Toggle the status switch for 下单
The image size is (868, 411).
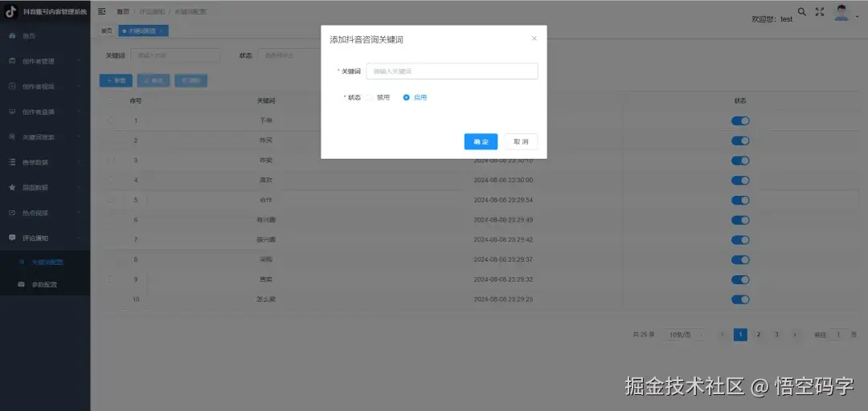740,120
